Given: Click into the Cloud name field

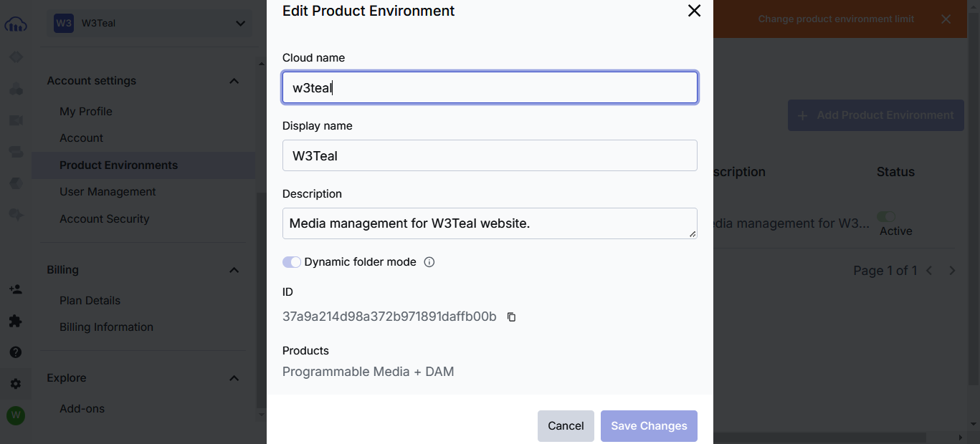Looking at the screenshot, I should point(490,87).
